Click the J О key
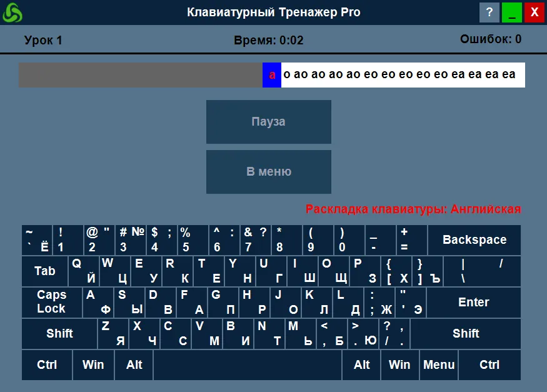Viewport: 547px width, 392px height. (286, 302)
